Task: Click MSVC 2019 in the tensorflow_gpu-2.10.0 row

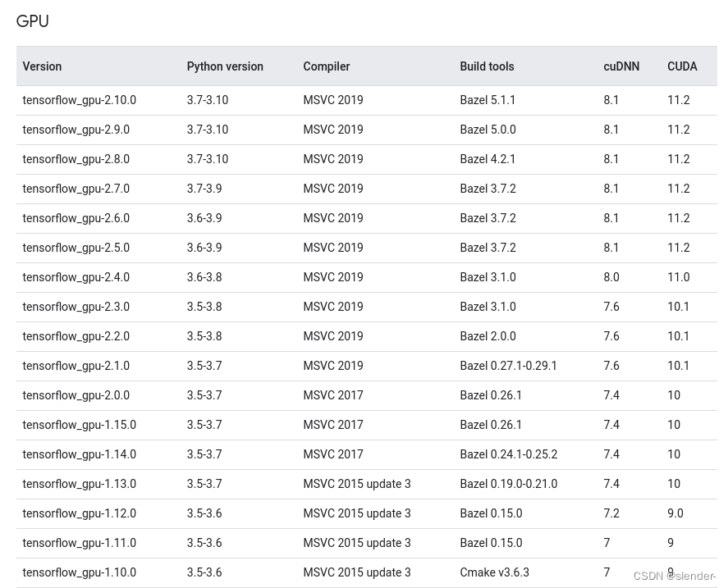Action: pos(333,100)
